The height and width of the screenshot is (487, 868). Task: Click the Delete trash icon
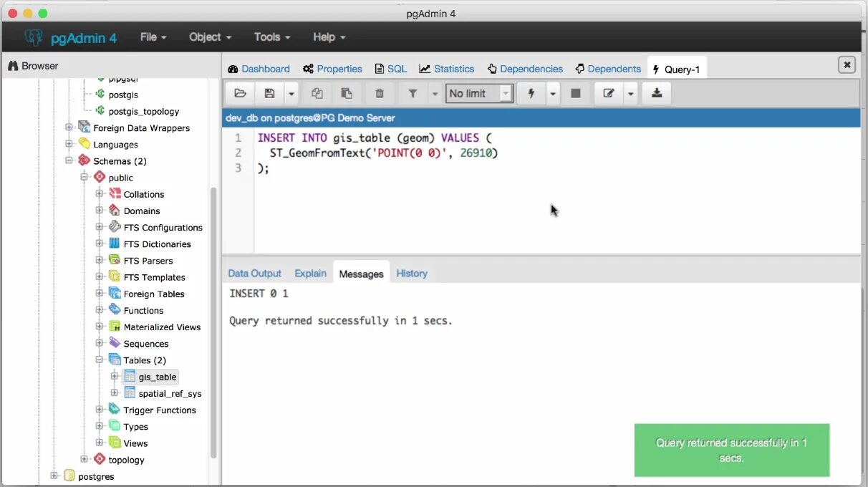[x=380, y=93]
